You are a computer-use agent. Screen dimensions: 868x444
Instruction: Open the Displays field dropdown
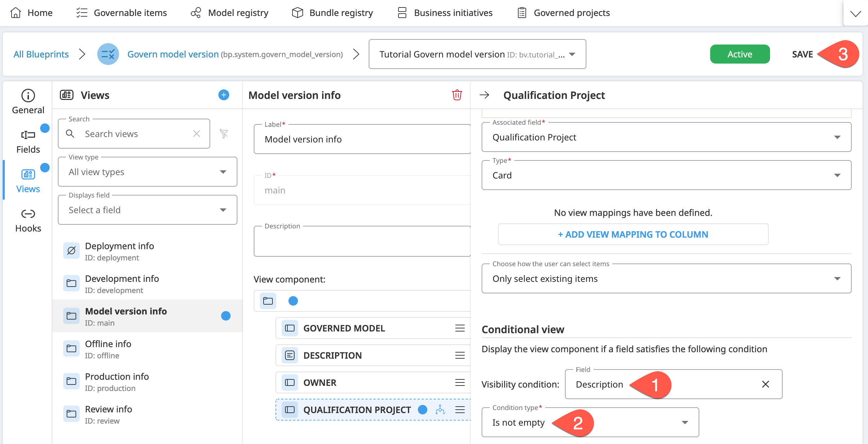click(147, 210)
